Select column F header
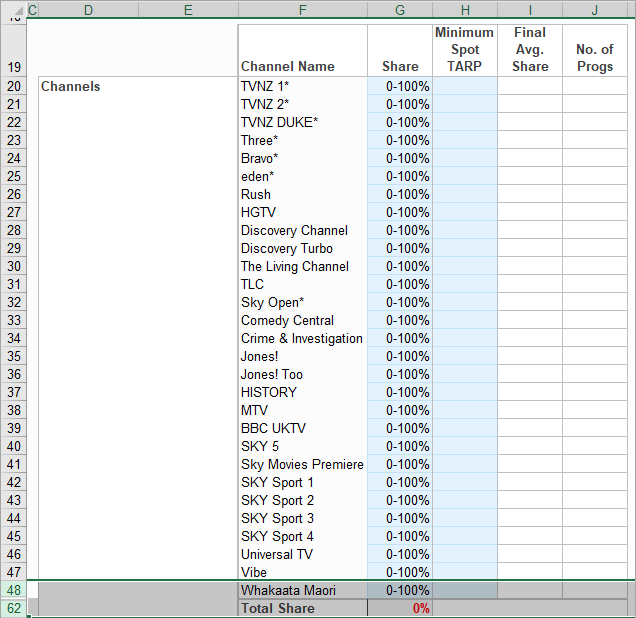 pyautogui.click(x=303, y=9)
